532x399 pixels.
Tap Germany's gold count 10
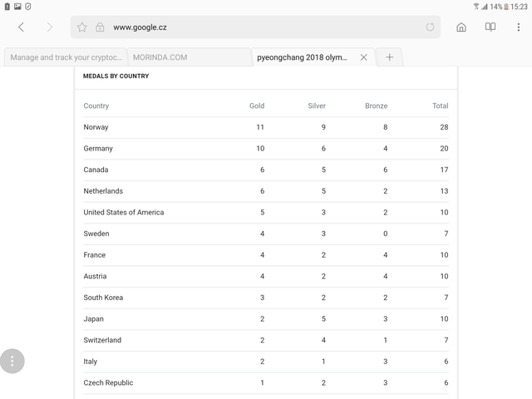click(260, 149)
